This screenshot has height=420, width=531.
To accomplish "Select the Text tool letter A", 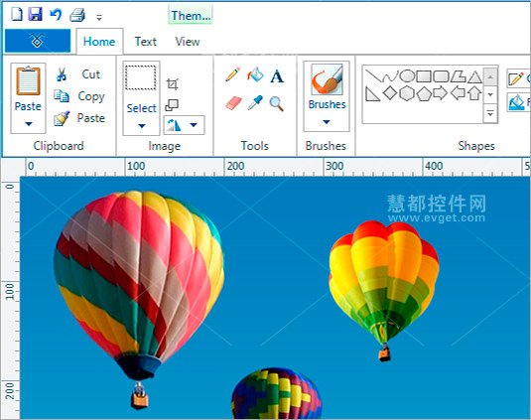I will click(x=277, y=76).
